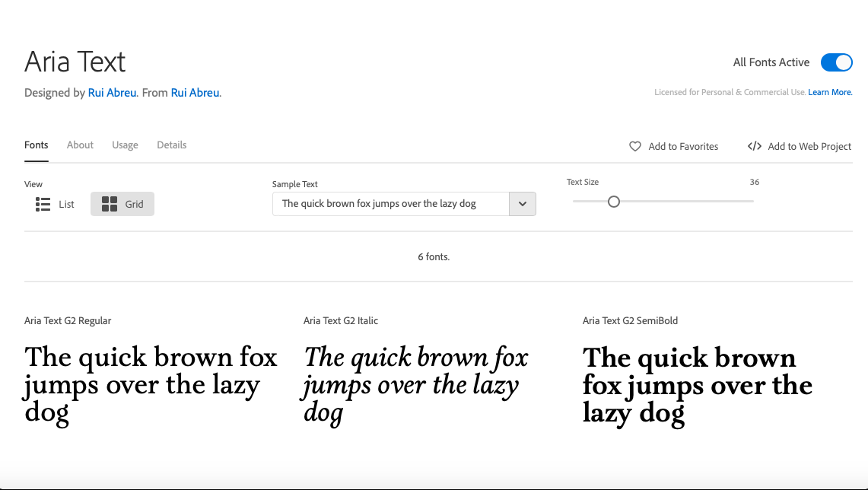Select the Grid view button
This screenshot has height=490, width=868.
pos(122,204)
